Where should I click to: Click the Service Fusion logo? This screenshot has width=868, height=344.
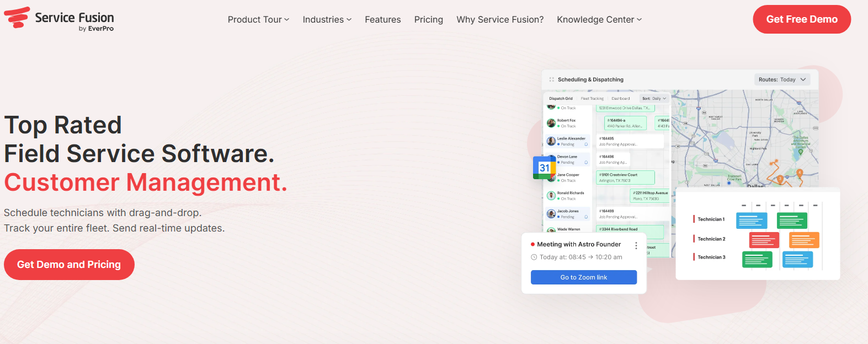point(59,19)
